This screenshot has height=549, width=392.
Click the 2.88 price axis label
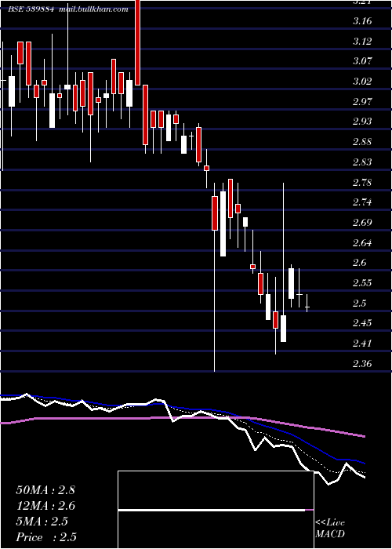click(362, 142)
